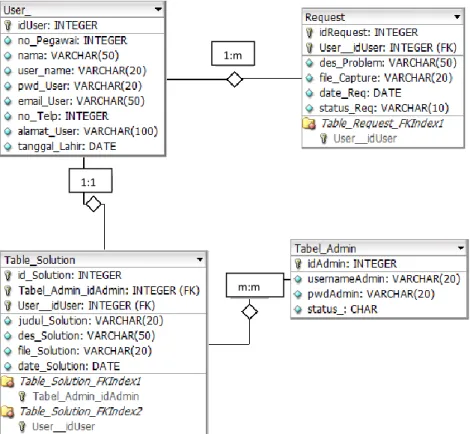This screenshot has height=434, width=470.
Task: Click the relationship diamond below the m:m label
Action: [x=249, y=312]
